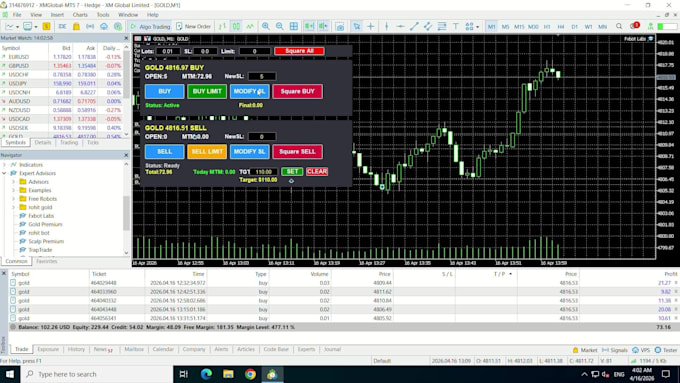Click the New Order button
This screenshot has width=680, height=383.
[x=193, y=26]
